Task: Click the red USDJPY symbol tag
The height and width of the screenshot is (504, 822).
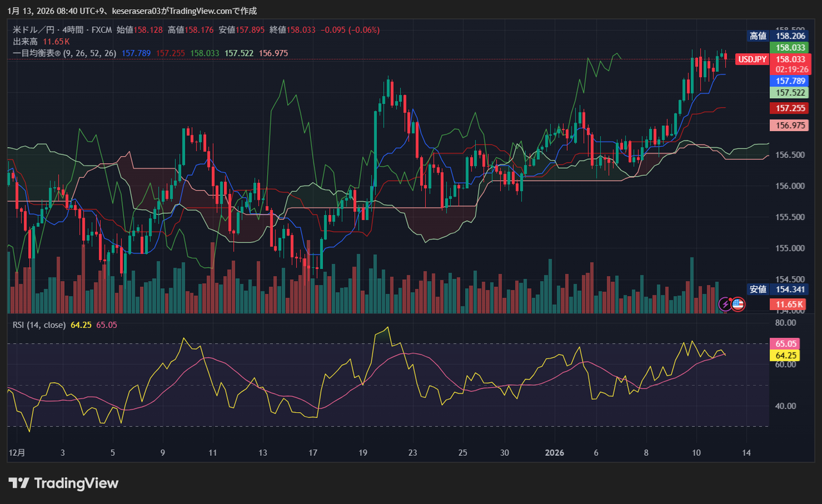Action: pos(752,59)
